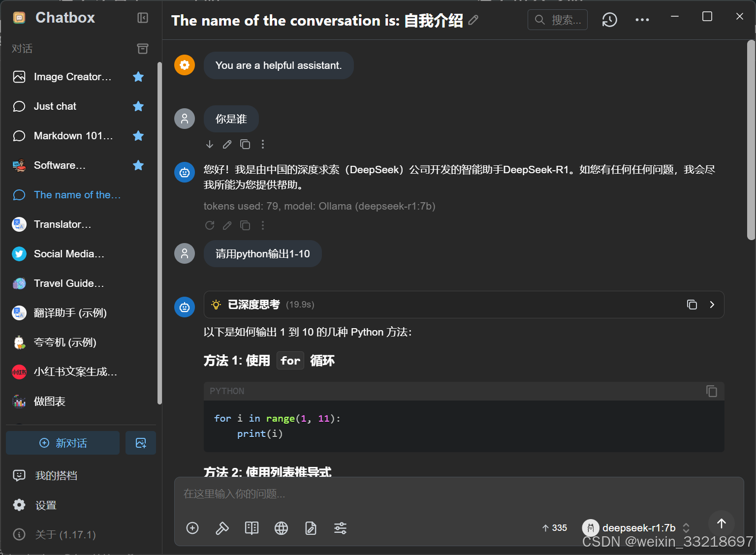Image resolution: width=756 pixels, height=555 pixels.
Task: Unstar the Just chat conversation
Action: tap(138, 106)
